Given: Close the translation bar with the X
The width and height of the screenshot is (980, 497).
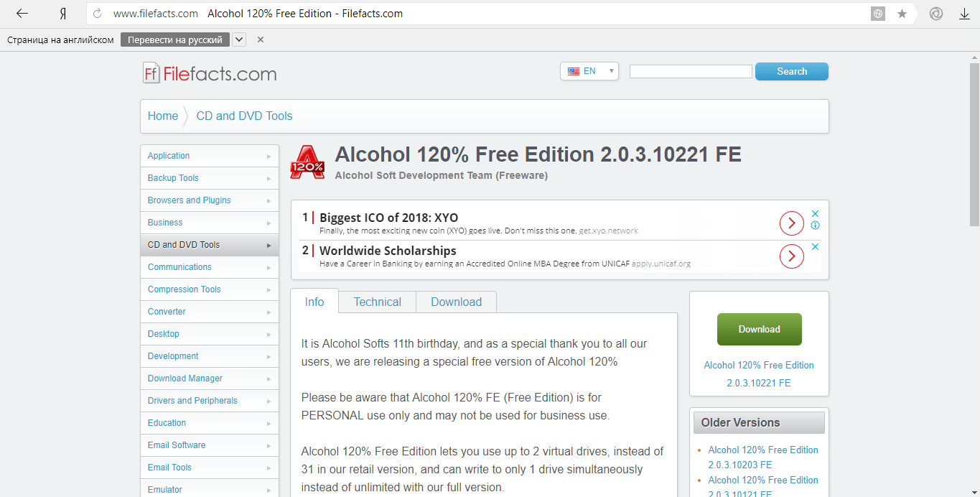Looking at the screenshot, I should [261, 40].
